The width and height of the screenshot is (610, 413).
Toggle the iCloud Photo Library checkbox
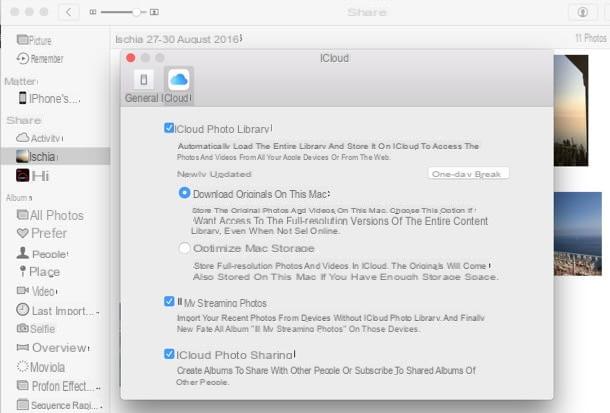coord(169,128)
